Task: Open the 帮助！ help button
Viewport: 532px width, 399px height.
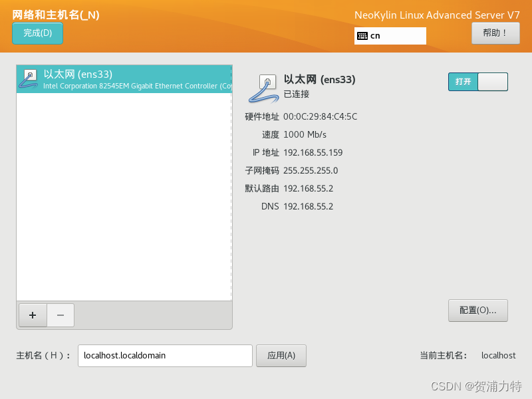Action: [x=495, y=33]
